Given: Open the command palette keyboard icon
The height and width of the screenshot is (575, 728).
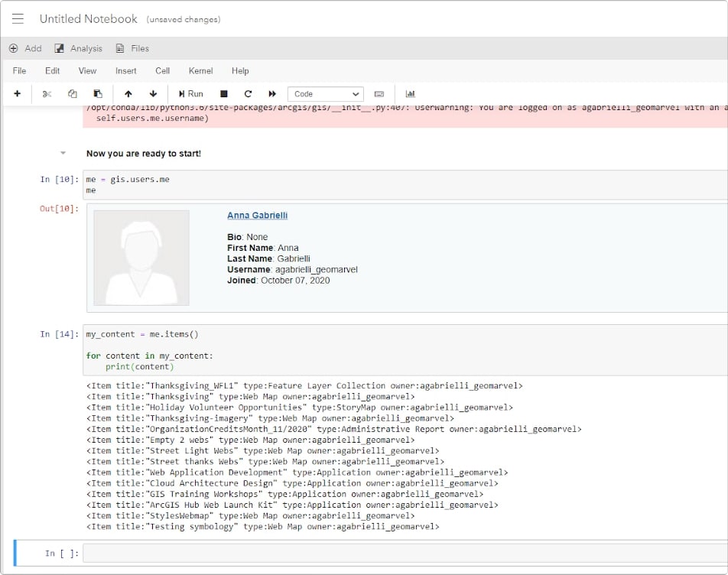Looking at the screenshot, I should click(x=379, y=94).
